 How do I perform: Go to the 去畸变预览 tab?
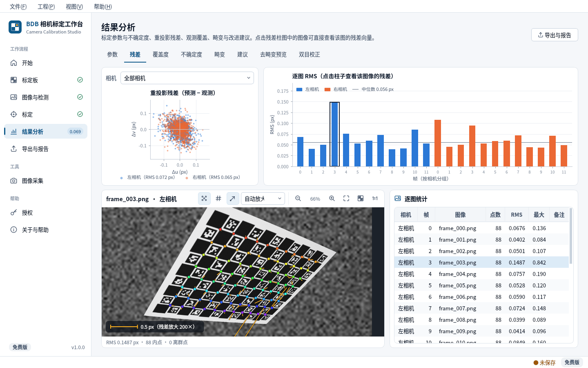(273, 54)
